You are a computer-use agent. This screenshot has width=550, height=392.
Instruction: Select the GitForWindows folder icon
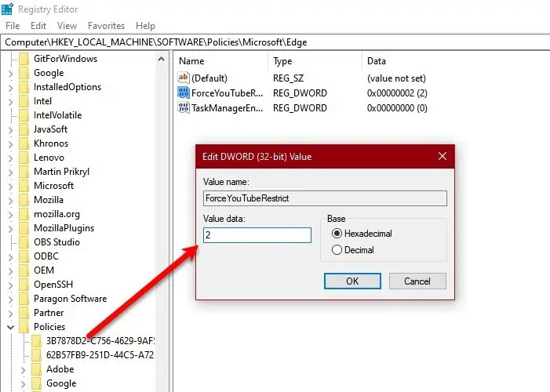point(24,59)
